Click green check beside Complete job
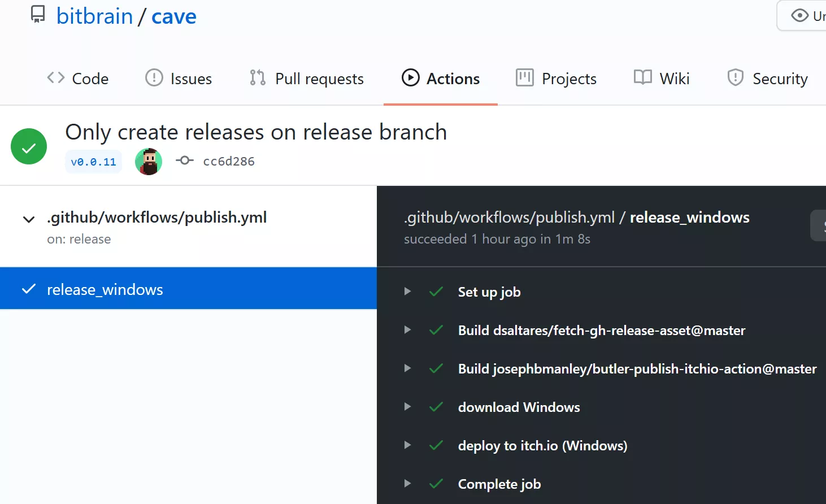Screen dimensions: 826x504 (x=436, y=484)
